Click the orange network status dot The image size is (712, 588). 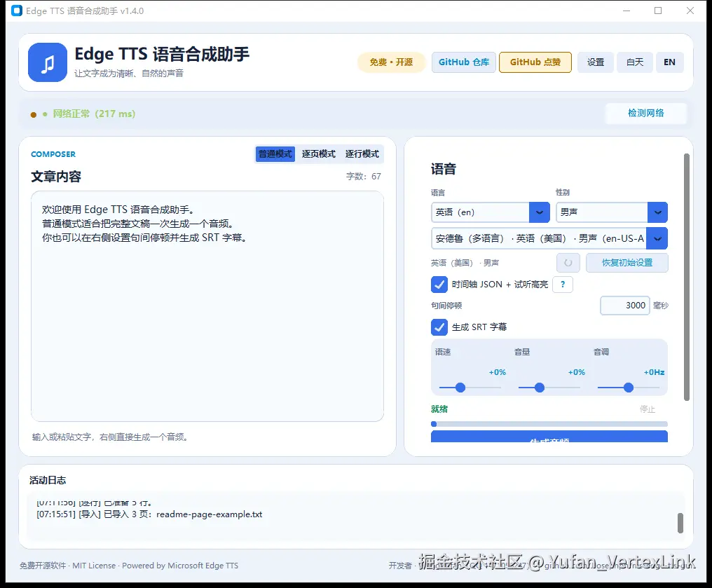(33, 114)
